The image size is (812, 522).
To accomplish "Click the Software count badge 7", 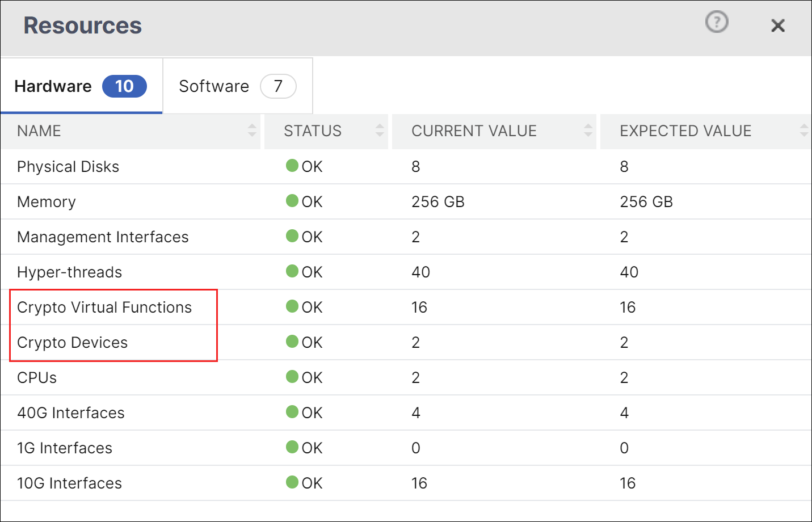I will [278, 86].
